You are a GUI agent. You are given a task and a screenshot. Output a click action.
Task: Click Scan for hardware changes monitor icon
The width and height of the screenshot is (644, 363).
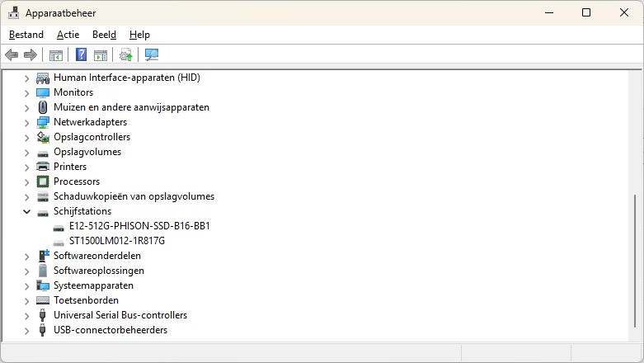152,54
